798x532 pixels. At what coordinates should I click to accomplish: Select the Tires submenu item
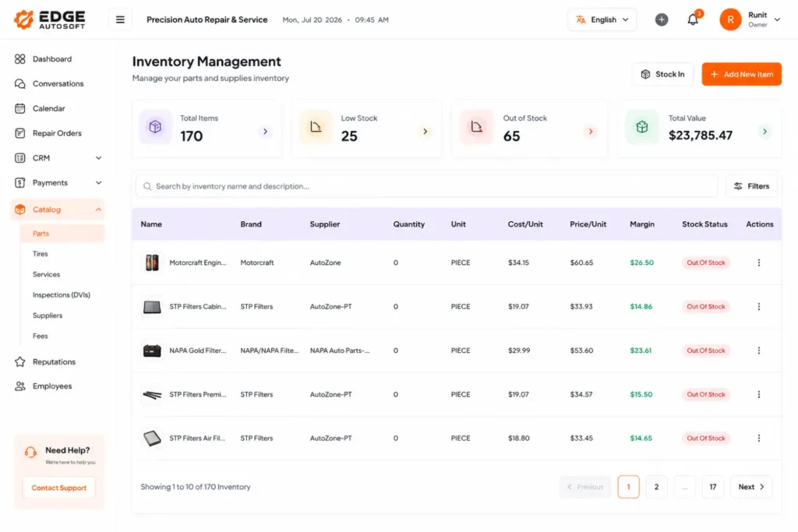coord(41,254)
